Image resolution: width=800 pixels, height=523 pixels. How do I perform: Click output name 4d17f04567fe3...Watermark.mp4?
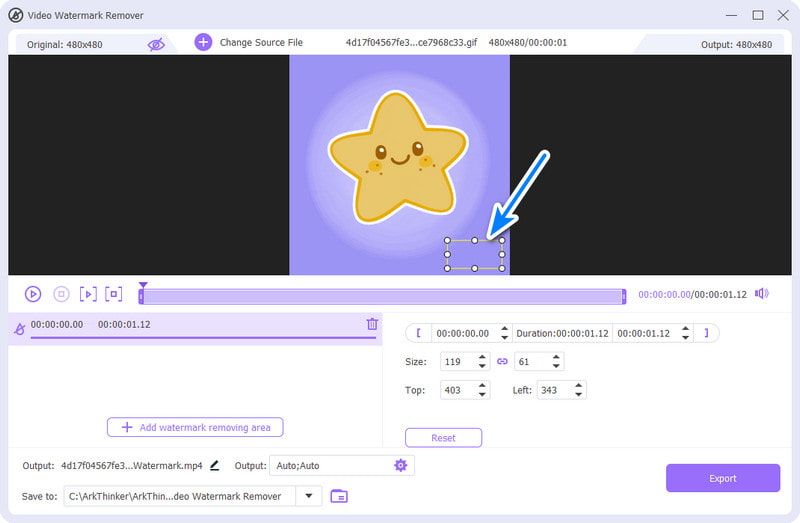132,465
